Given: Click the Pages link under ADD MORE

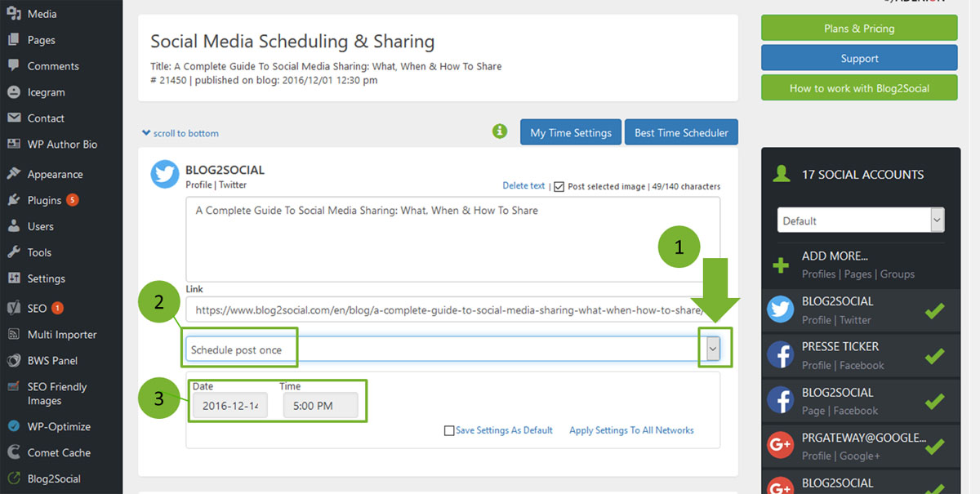Looking at the screenshot, I should pos(858,274).
